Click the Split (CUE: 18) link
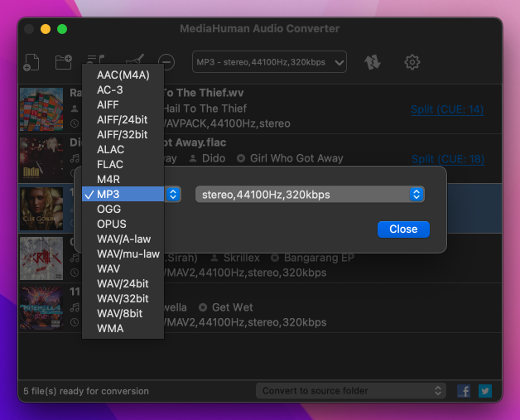The height and width of the screenshot is (420, 520). 448,159
